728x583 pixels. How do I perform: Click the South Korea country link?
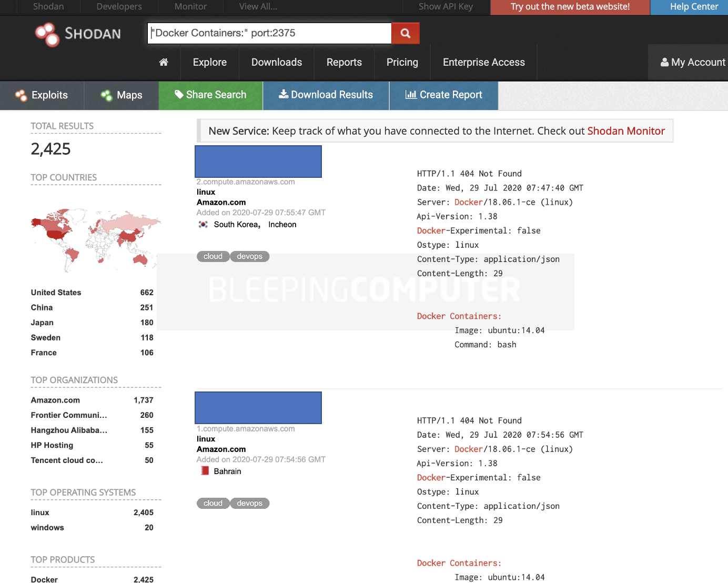237,225
